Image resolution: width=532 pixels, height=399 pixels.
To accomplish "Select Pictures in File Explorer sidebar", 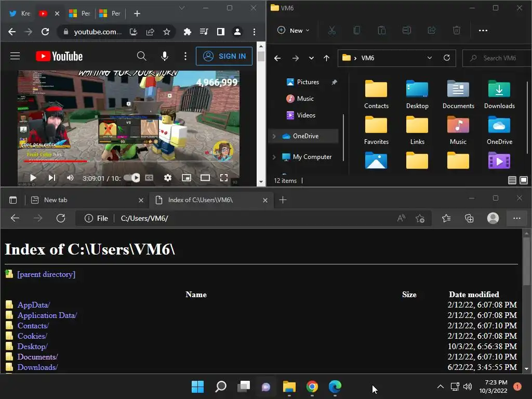I will (x=308, y=82).
